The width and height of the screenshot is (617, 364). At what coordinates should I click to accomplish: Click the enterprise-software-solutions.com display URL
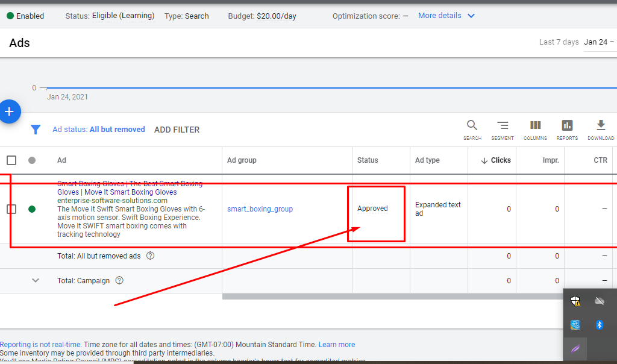pyautogui.click(x=112, y=200)
